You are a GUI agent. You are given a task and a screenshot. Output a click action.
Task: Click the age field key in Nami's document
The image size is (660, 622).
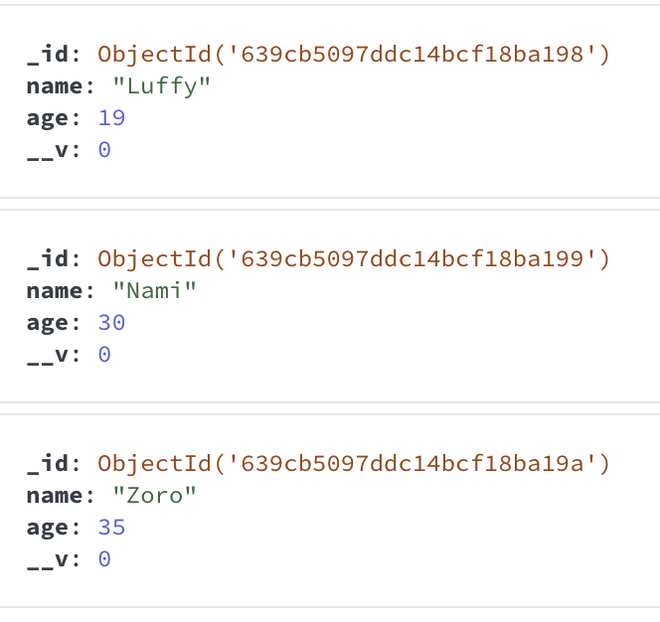(47, 323)
